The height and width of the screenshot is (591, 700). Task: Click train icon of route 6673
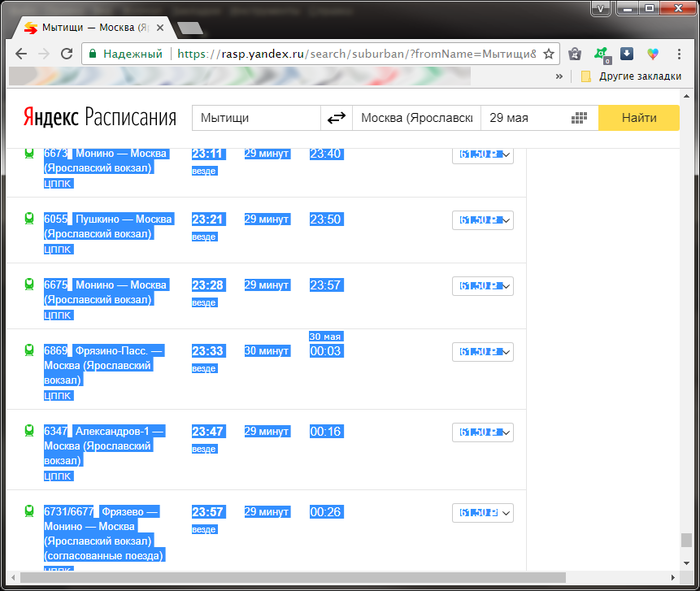[x=29, y=154]
